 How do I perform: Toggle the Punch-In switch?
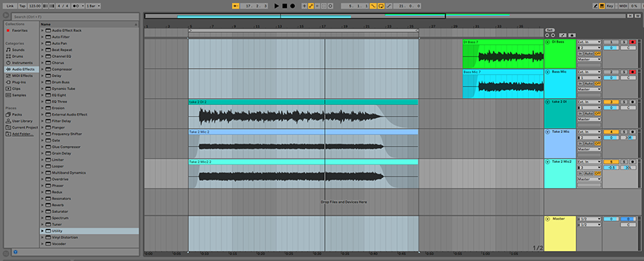(x=374, y=6)
